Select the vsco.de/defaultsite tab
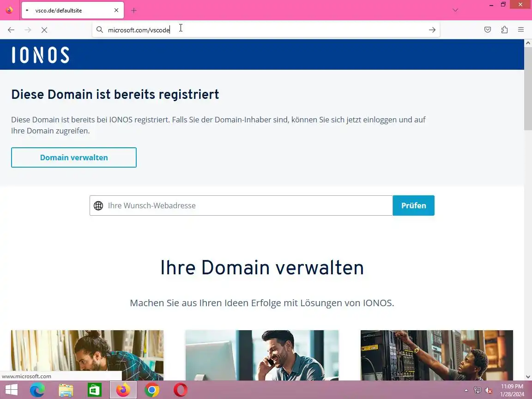This screenshot has height=399, width=532. pyautogui.click(x=73, y=10)
